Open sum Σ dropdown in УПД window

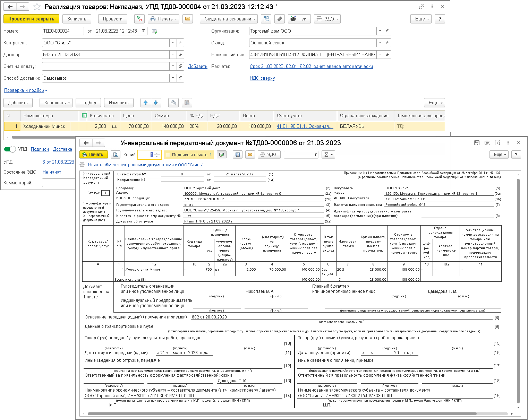click(x=328, y=155)
